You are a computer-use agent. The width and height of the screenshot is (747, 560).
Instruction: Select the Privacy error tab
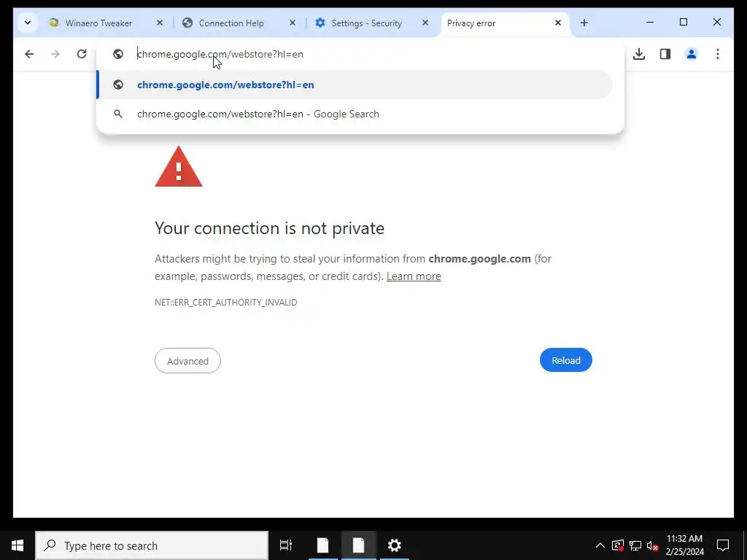coord(495,23)
